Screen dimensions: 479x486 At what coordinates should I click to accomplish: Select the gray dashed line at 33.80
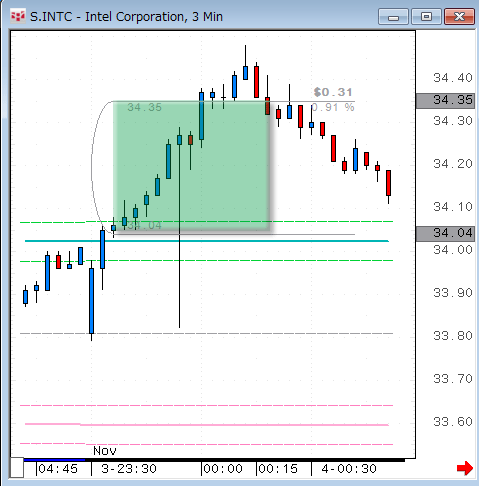pyautogui.click(x=207, y=333)
